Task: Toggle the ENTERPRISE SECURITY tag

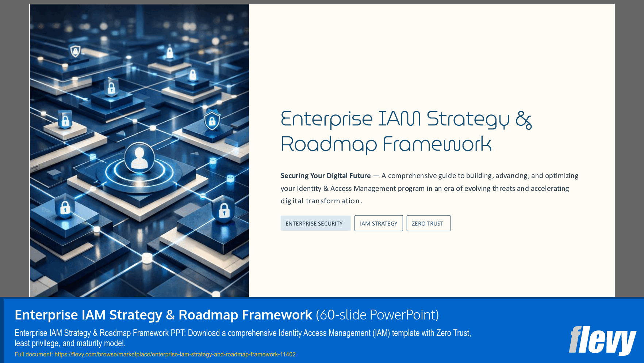Action: tap(315, 223)
